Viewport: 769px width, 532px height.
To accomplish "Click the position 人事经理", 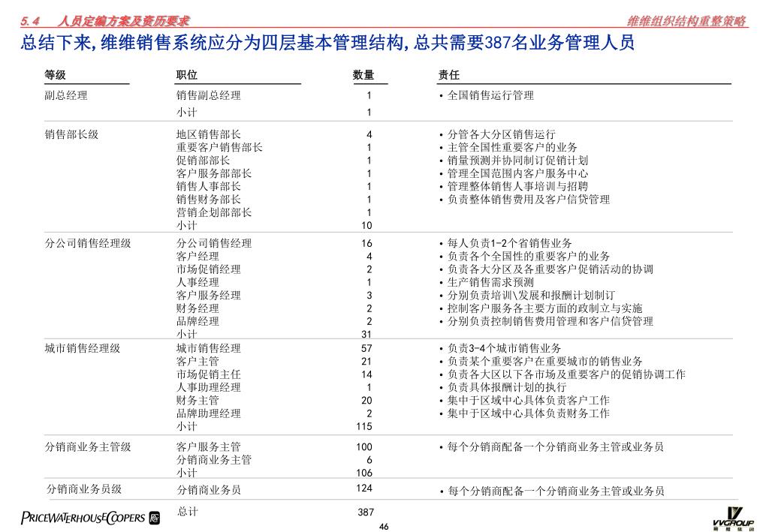I will [198, 282].
